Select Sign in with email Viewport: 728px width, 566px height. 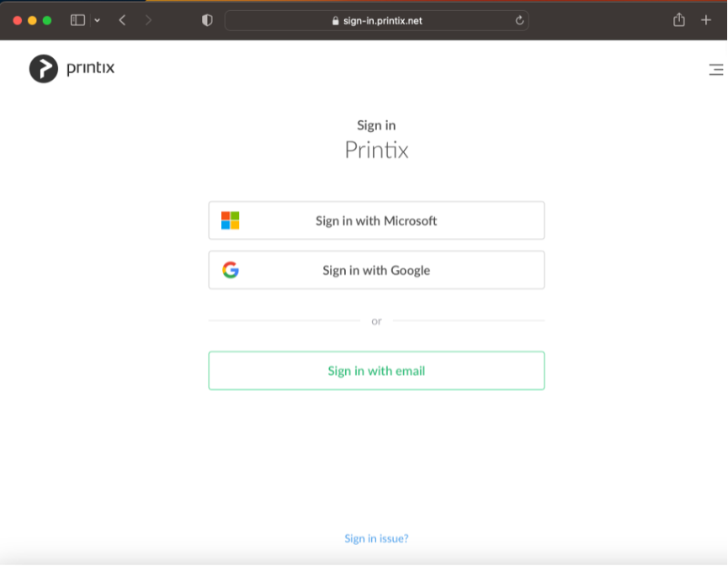pos(376,371)
